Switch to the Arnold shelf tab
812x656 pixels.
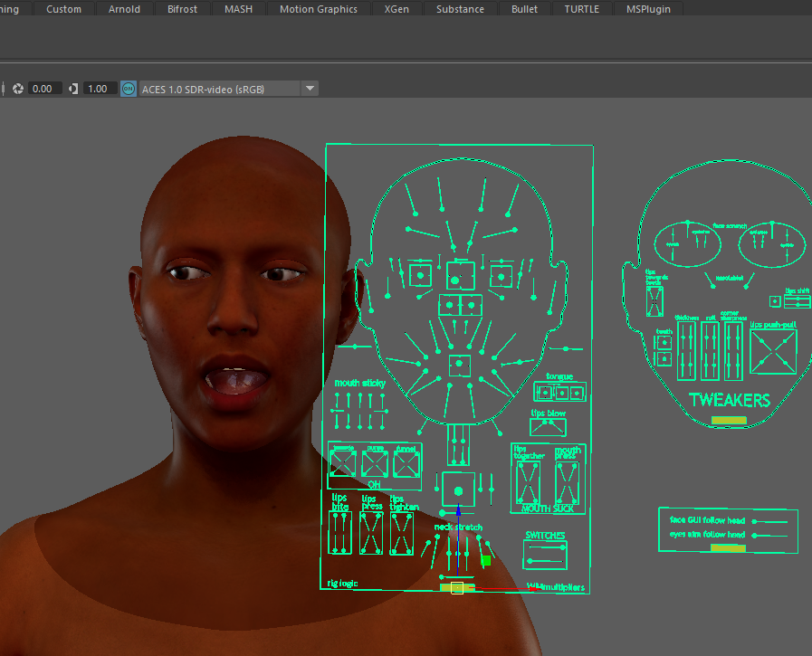click(x=124, y=9)
